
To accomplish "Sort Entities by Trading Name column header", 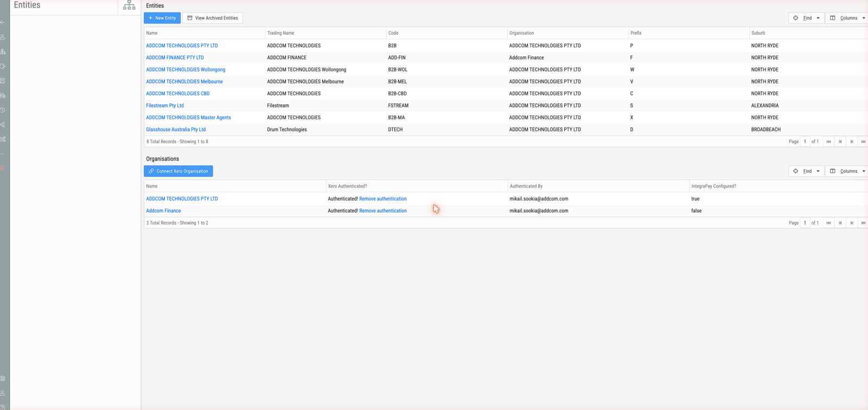I will (325, 33).
